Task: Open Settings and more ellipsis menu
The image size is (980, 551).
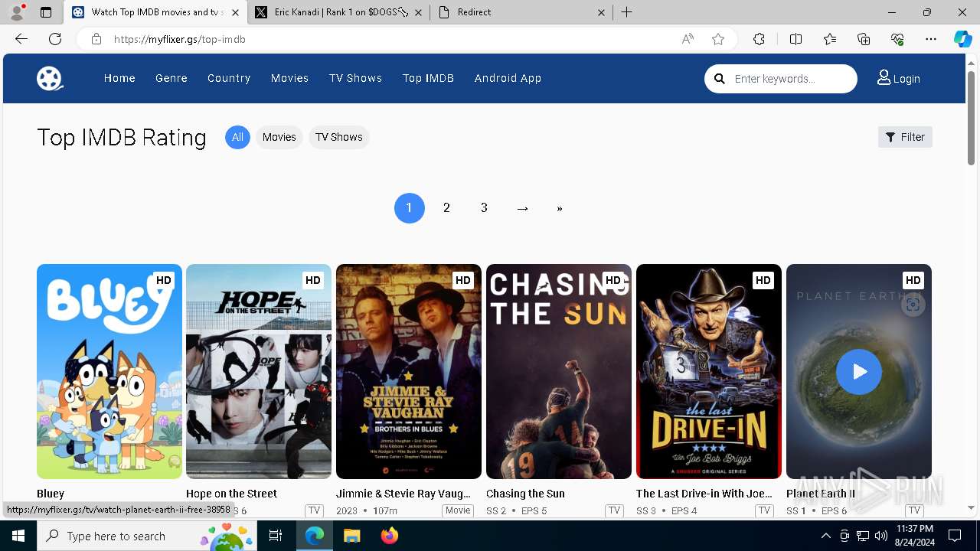Action: [931, 39]
